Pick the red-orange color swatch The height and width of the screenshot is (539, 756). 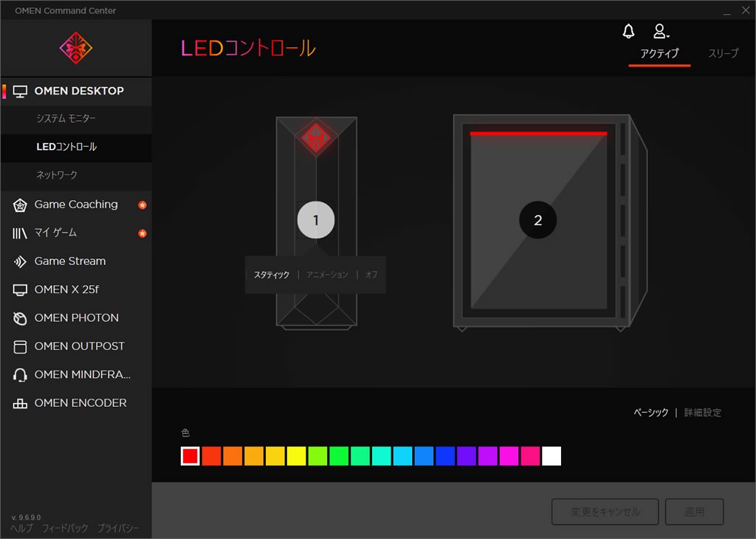[x=212, y=456]
